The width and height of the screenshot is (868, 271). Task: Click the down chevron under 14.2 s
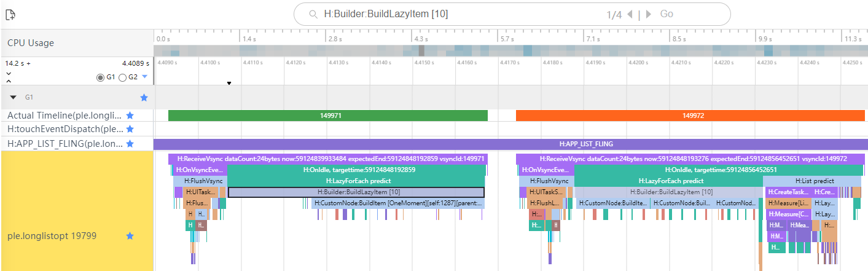[9, 74]
